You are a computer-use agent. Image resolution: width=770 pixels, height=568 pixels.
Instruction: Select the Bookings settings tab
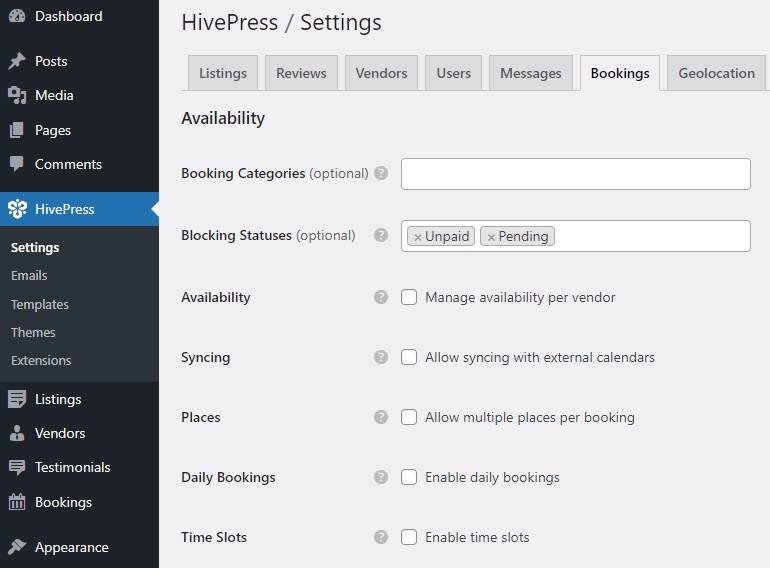pyautogui.click(x=620, y=73)
